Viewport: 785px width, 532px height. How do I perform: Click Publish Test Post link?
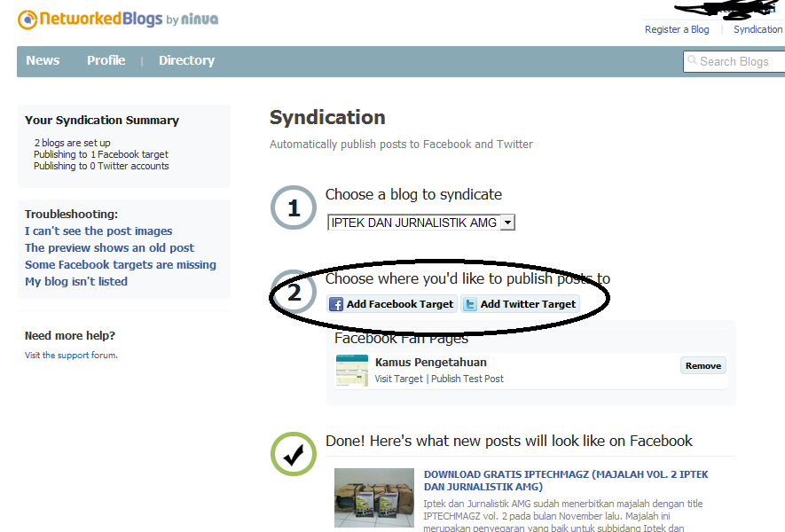[x=467, y=379]
